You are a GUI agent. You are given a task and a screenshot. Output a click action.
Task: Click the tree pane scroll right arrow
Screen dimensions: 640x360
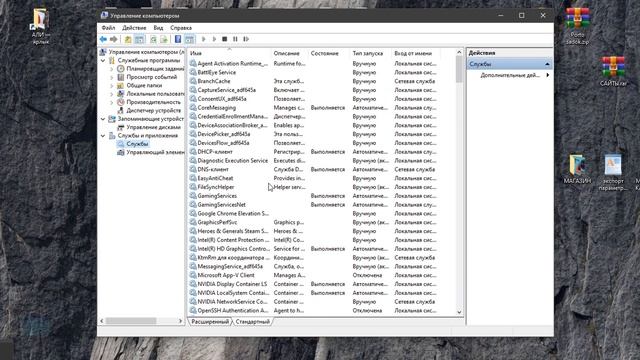[180, 321]
